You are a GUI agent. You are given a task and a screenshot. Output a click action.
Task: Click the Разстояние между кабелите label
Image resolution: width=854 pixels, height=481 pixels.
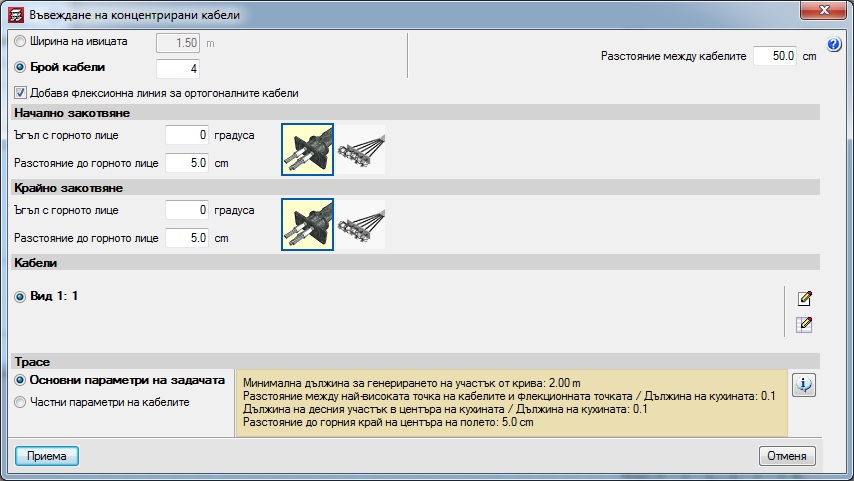pos(674,56)
